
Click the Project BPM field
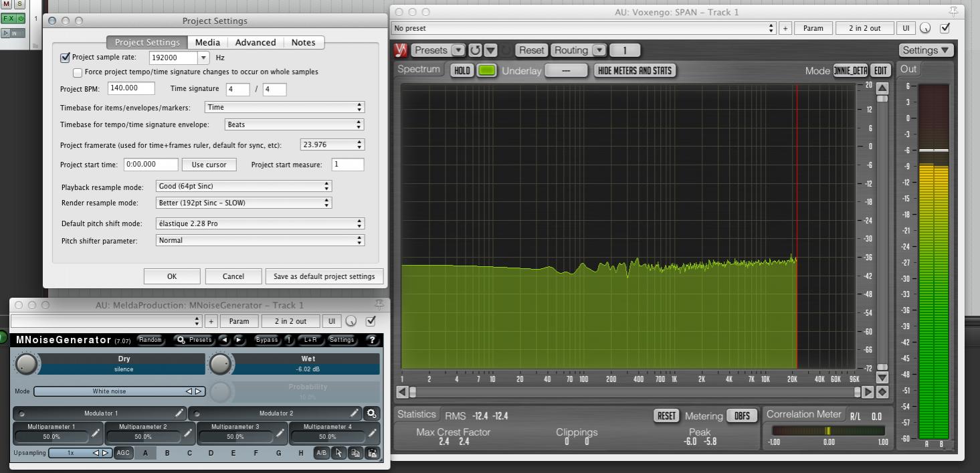[x=131, y=88]
